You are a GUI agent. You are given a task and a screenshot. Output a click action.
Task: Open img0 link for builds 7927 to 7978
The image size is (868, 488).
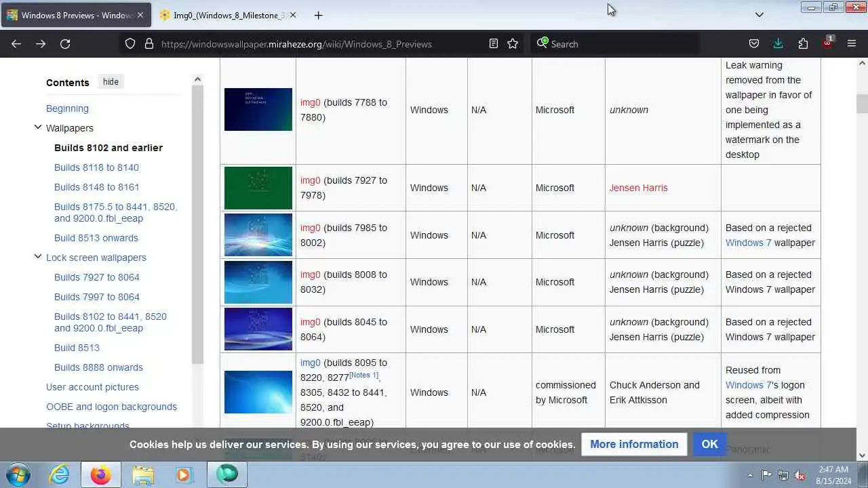310,180
